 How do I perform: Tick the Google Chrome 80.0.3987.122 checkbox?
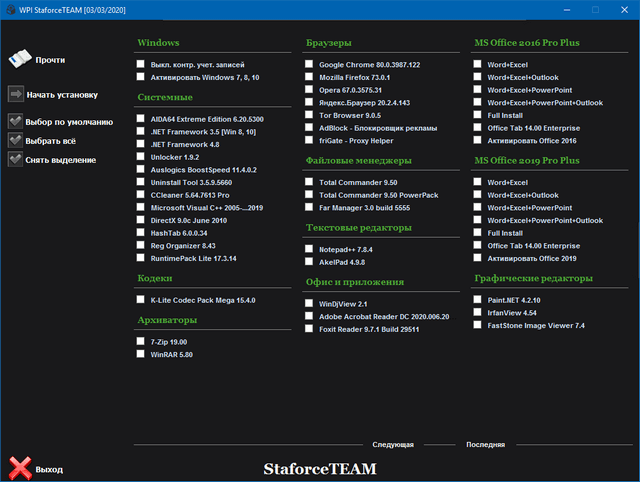tap(309, 64)
